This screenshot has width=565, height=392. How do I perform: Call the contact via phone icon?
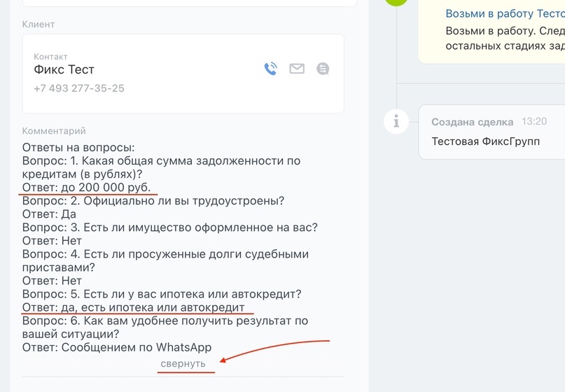coord(271,69)
